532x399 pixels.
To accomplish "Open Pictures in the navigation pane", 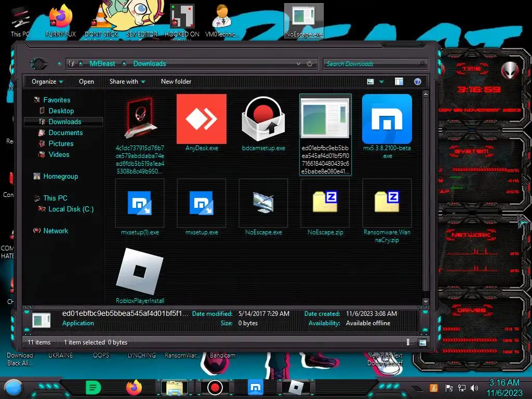I will coord(61,143).
